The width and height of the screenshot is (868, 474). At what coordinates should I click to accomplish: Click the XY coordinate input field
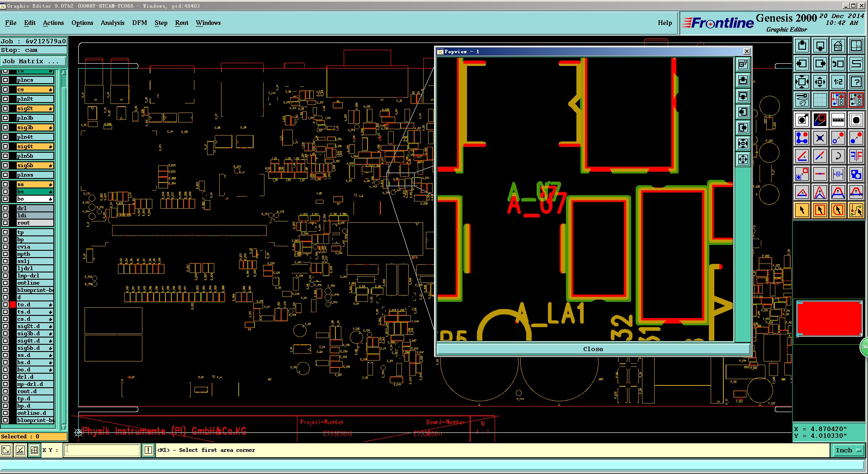tap(103, 450)
